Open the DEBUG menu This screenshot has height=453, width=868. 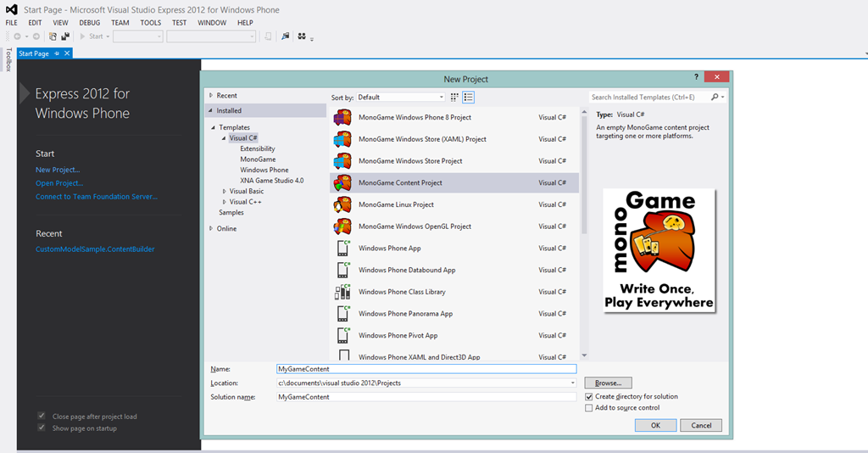90,23
